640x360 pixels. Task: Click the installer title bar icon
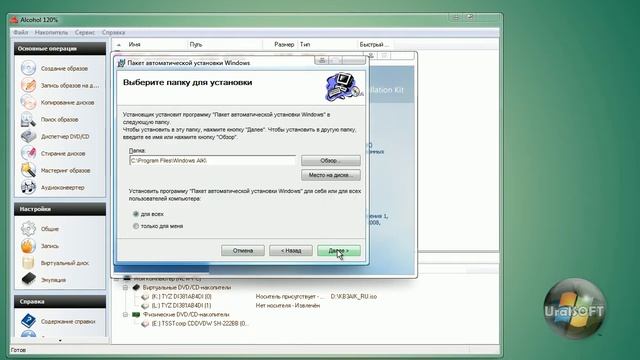(x=121, y=63)
